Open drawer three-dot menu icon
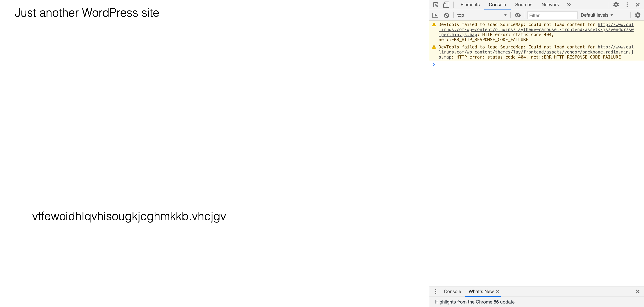Image resolution: width=644 pixels, height=307 pixels. [x=436, y=291]
